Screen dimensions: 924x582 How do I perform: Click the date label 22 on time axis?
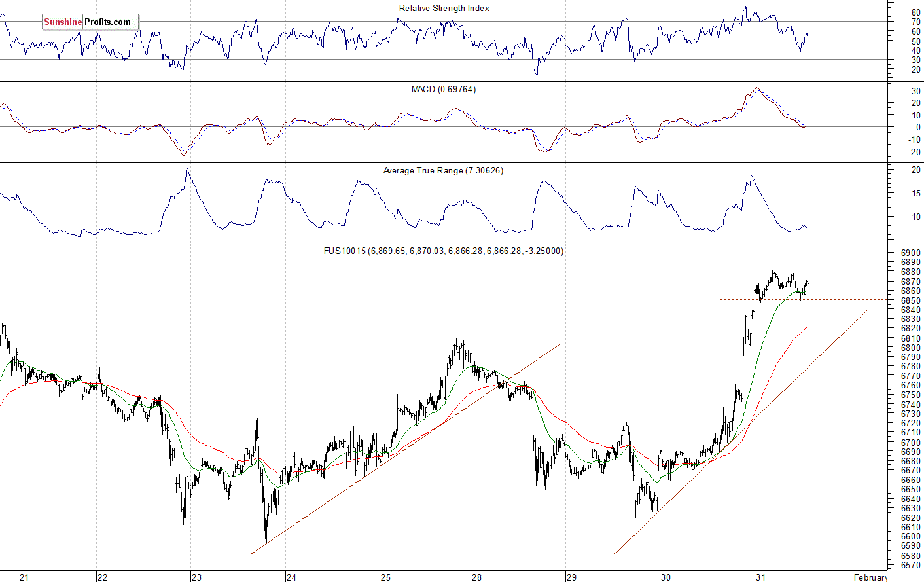pyautogui.click(x=102, y=577)
